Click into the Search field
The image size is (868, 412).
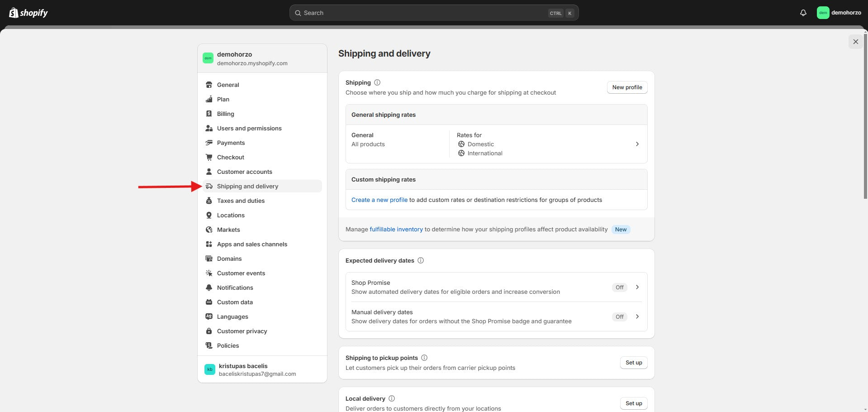tap(424, 13)
